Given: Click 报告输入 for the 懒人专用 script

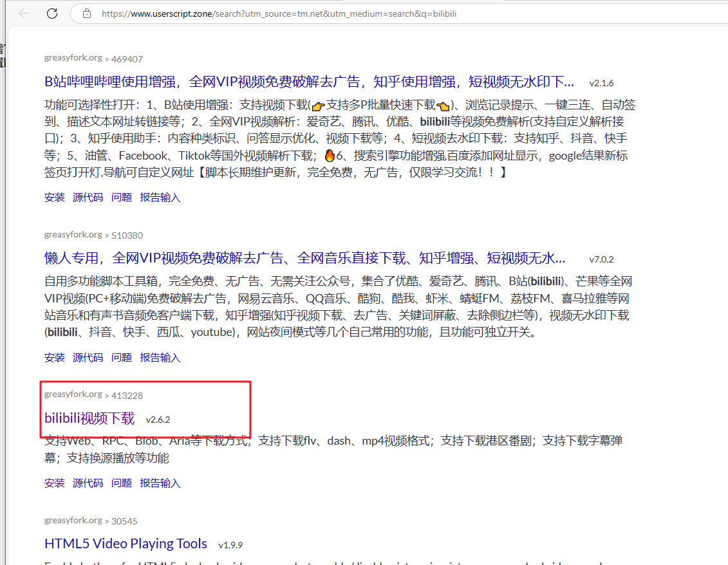Looking at the screenshot, I should pyautogui.click(x=160, y=358).
